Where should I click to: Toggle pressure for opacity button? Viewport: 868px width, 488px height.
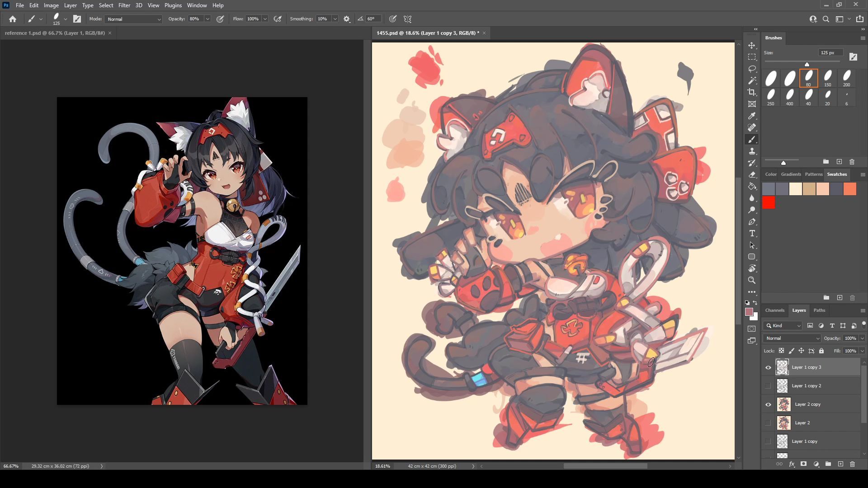pos(220,19)
